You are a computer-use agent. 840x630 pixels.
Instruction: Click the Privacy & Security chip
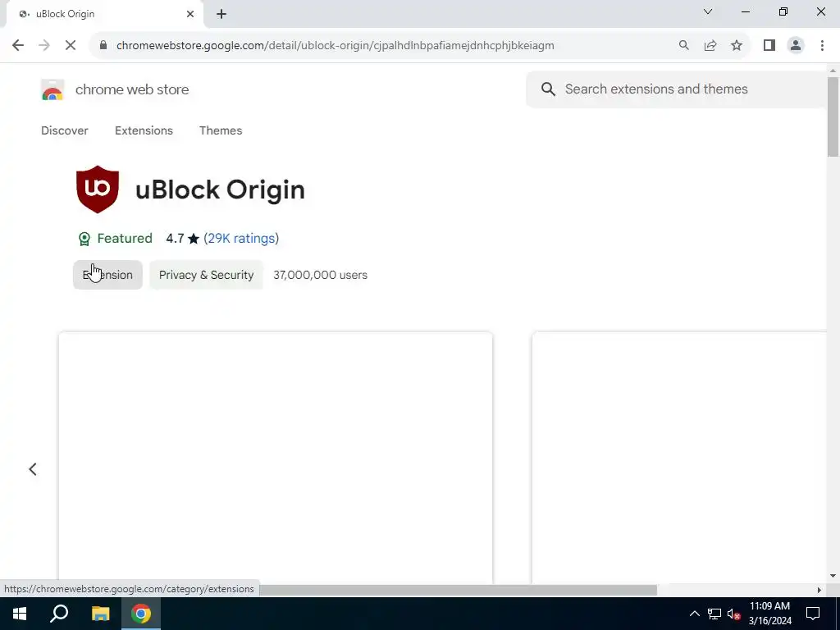(206, 275)
